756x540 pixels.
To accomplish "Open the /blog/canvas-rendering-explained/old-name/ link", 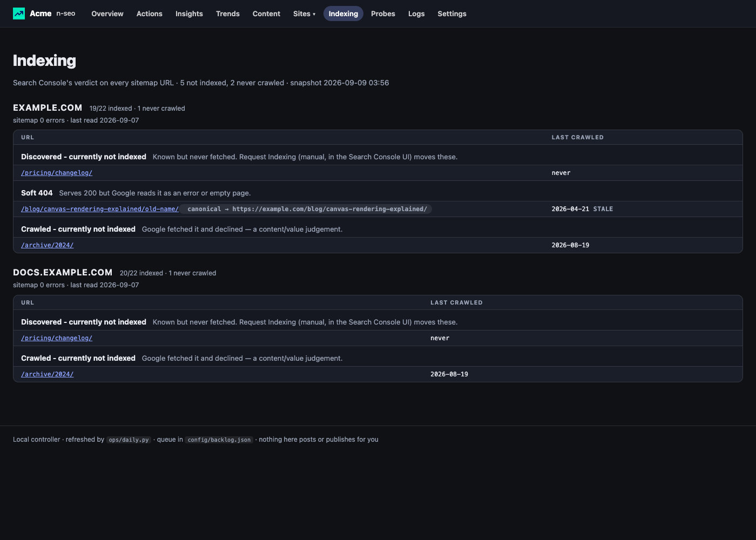I will pos(100,209).
